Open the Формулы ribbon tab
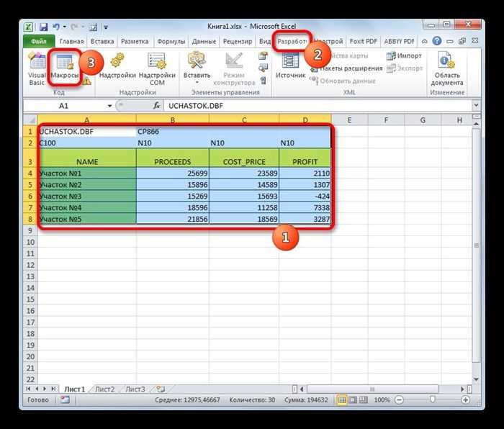This screenshot has height=429, width=504. pyautogui.click(x=171, y=42)
